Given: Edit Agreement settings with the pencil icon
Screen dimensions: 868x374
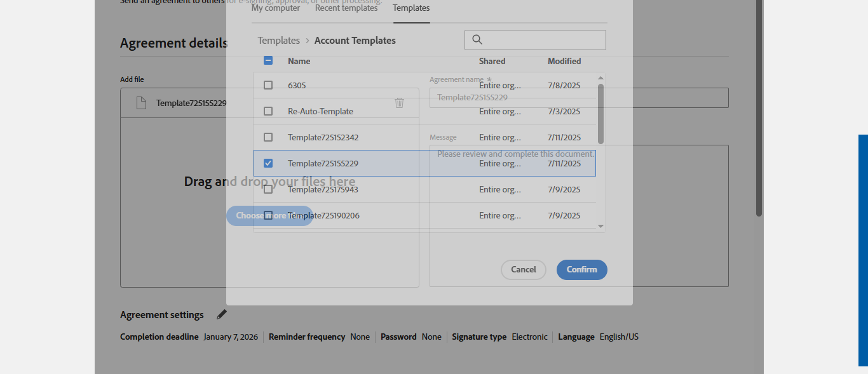Looking at the screenshot, I should 221,314.
